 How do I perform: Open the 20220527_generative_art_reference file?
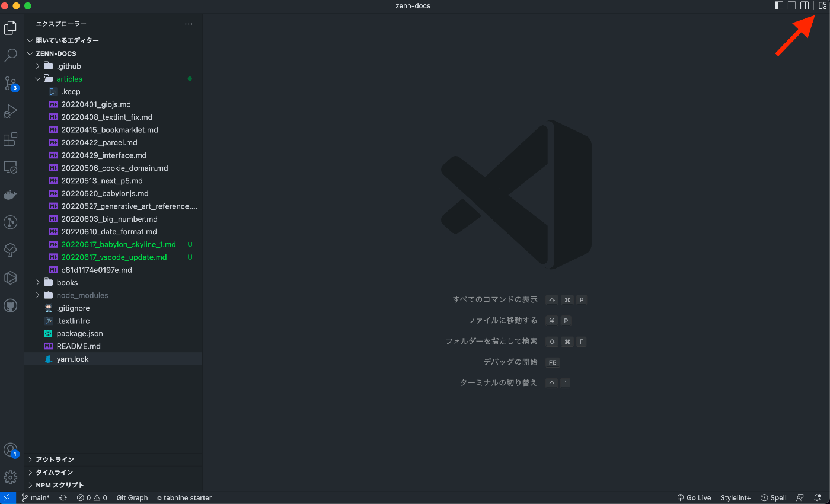[x=113, y=206]
